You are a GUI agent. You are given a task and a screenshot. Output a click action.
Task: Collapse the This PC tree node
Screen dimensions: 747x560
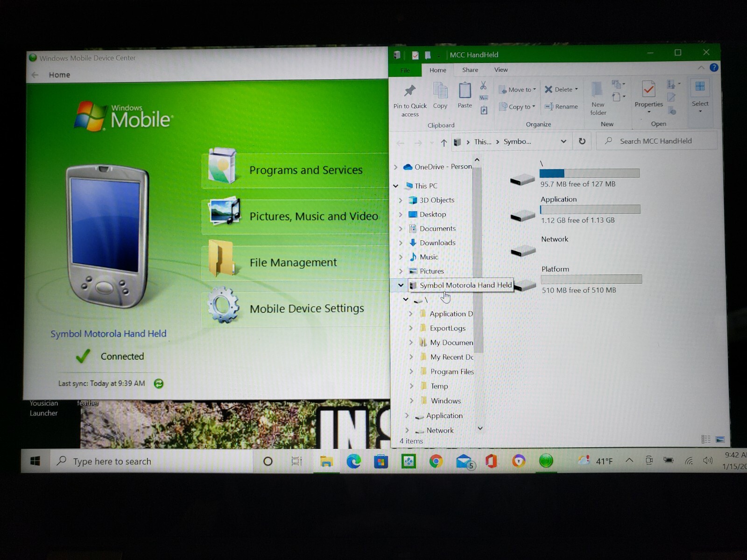point(395,186)
